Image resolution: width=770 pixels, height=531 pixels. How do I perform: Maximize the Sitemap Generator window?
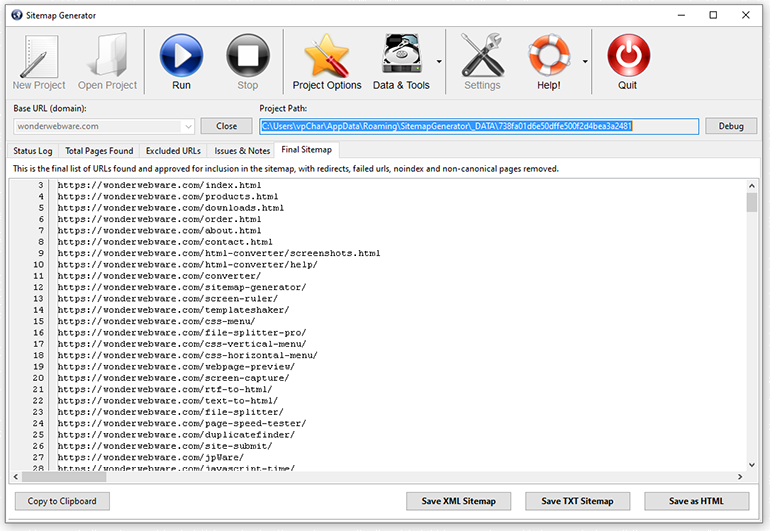pyautogui.click(x=713, y=15)
